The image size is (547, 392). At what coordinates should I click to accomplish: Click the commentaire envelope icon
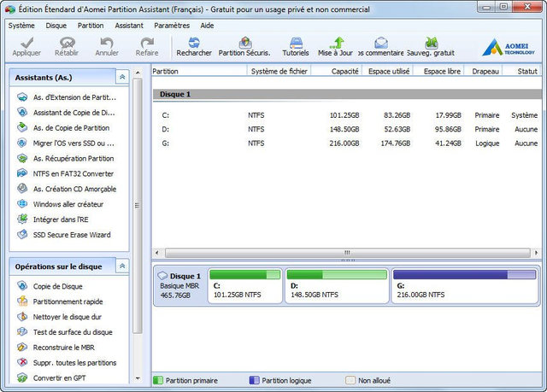tap(381, 43)
